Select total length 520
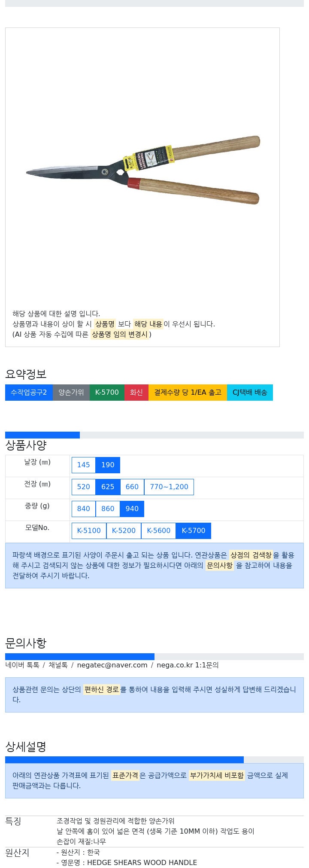 pyautogui.click(x=84, y=487)
